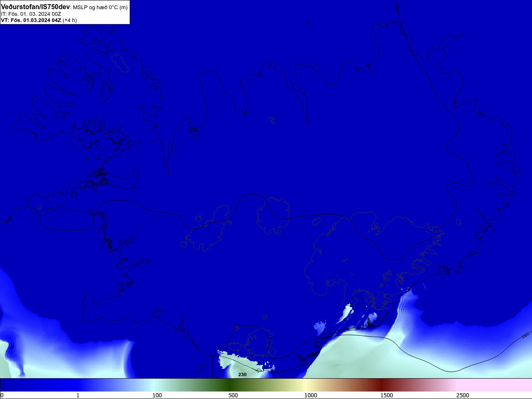The height and width of the screenshot is (399, 532).
Task: Pick the pale yellow colour at legend 1000
Action: pyautogui.click(x=305, y=385)
